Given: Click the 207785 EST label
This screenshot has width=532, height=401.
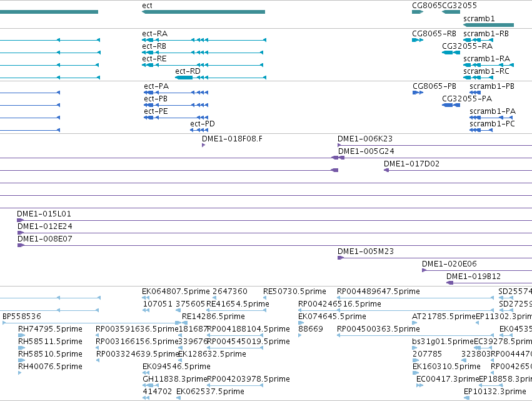Looking at the screenshot, I should coord(427,355).
